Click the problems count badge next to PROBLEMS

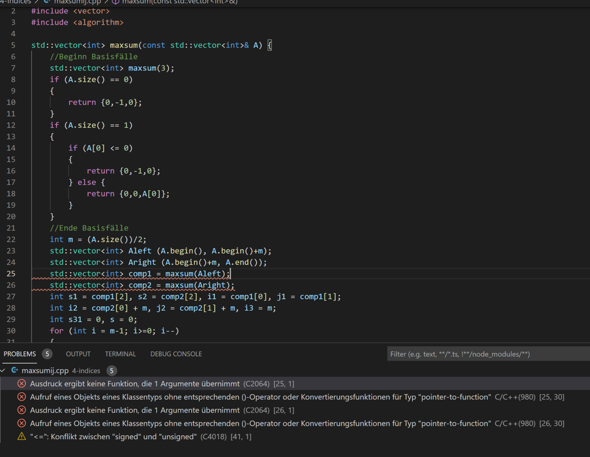click(47, 354)
